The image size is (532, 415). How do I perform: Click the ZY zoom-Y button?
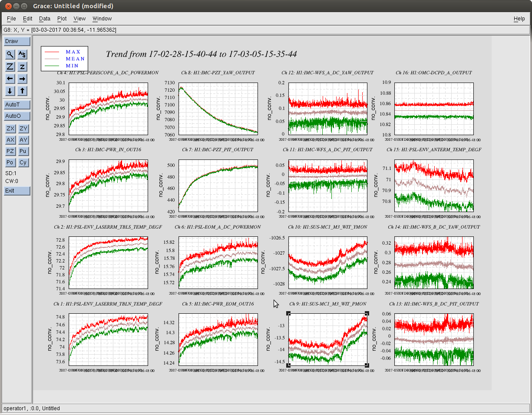(x=23, y=128)
